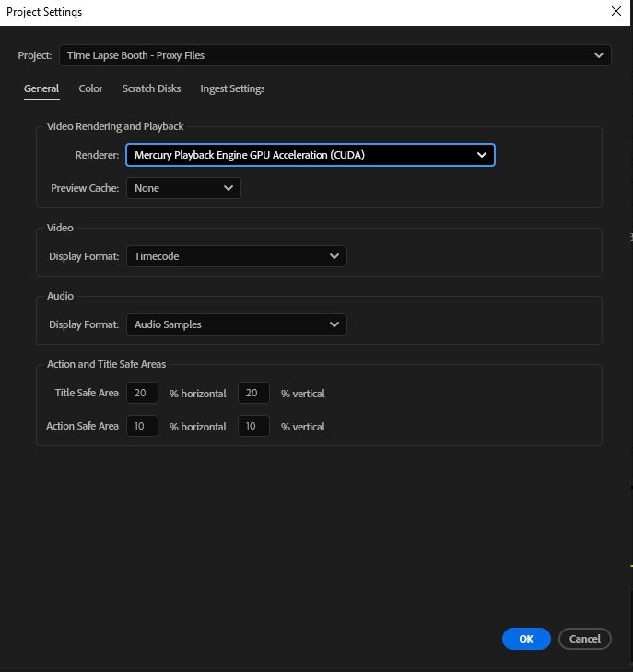Click the Project dropdown chevron arrow
Screen dimensions: 633x672
pos(599,55)
